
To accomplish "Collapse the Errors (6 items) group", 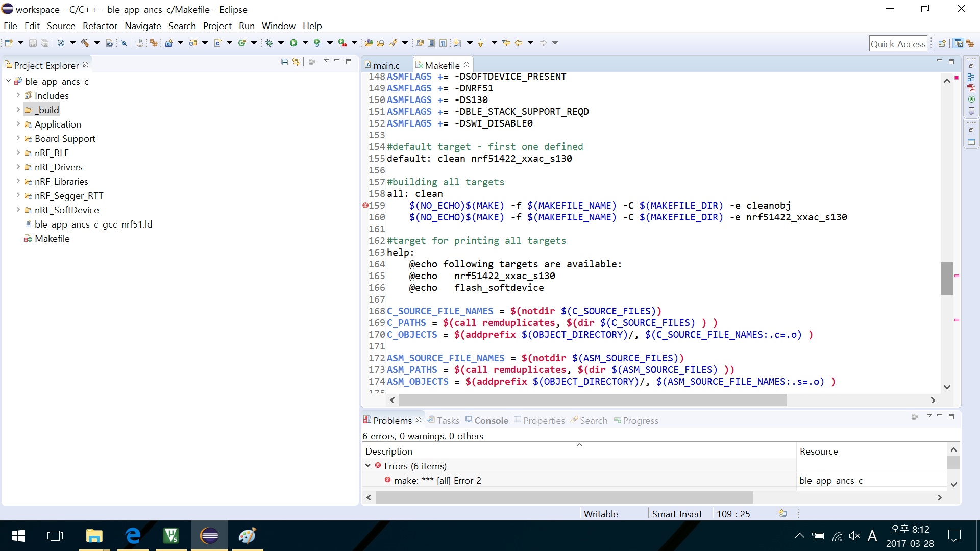I will (x=367, y=466).
